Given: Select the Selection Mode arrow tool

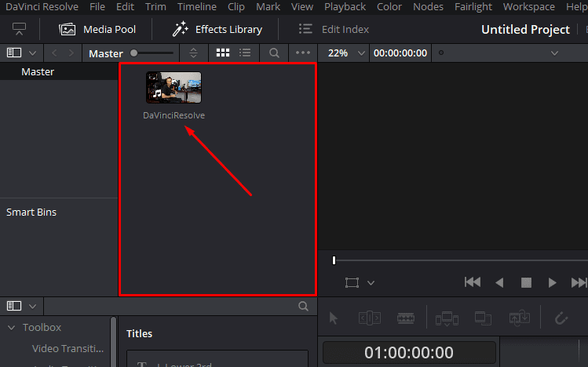Looking at the screenshot, I should pyautogui.click(x=334, y=318).
